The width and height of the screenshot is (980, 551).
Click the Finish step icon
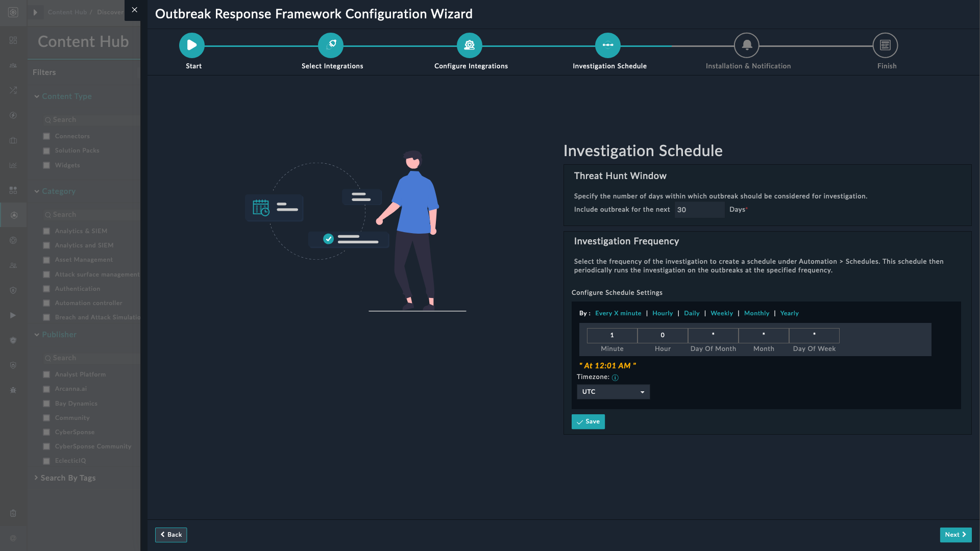[886, 45]
